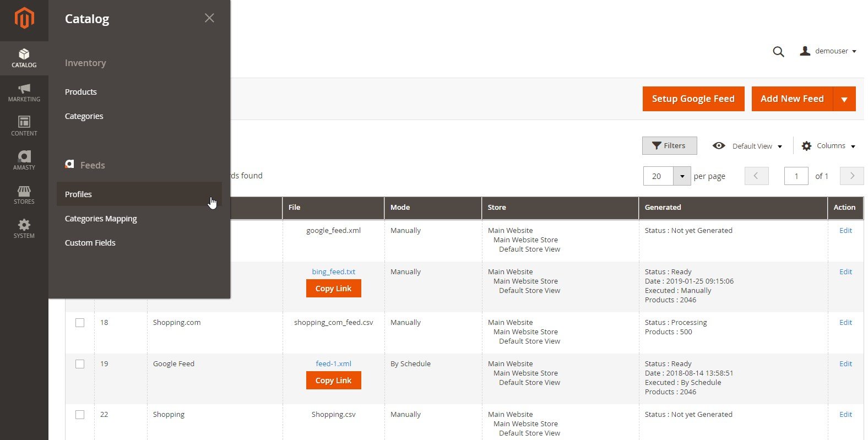The height and width of the screenshot is (440, 868).
Task: Click the current page number field
Action: tap(796, 176)
